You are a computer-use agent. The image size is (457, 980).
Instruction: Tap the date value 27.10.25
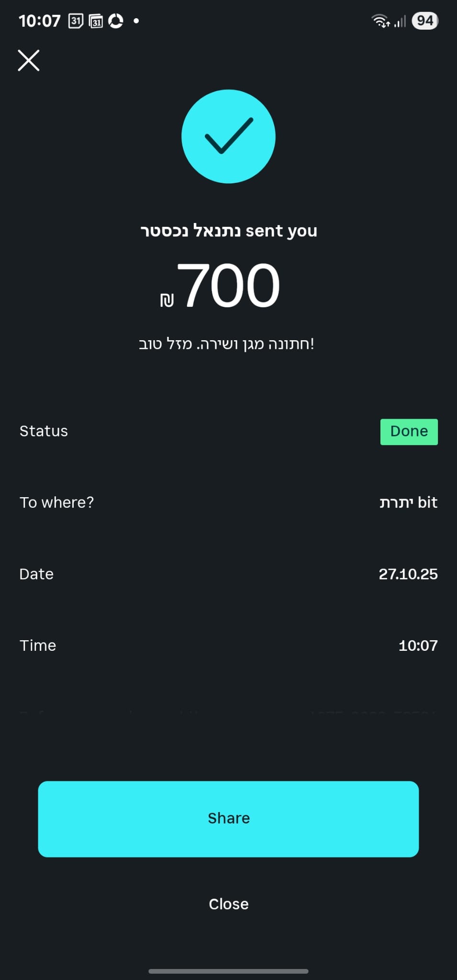pyautogui.click(x=408, y=574)
